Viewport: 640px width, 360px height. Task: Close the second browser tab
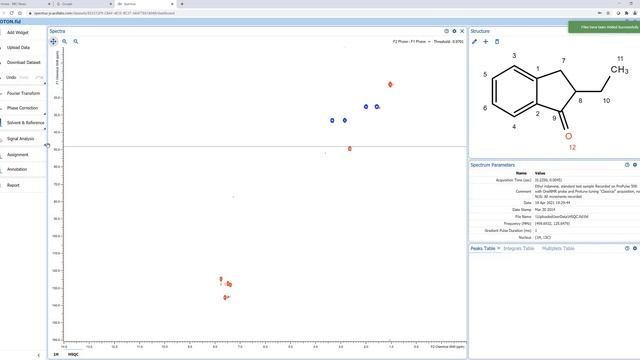pos(111,4)
